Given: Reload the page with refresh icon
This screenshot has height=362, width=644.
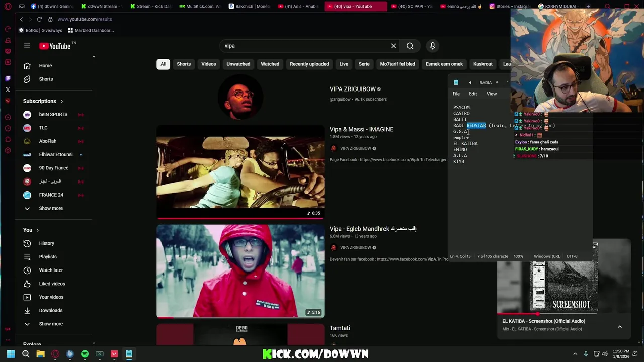Looking at the screenshot, I should point(39,19).
